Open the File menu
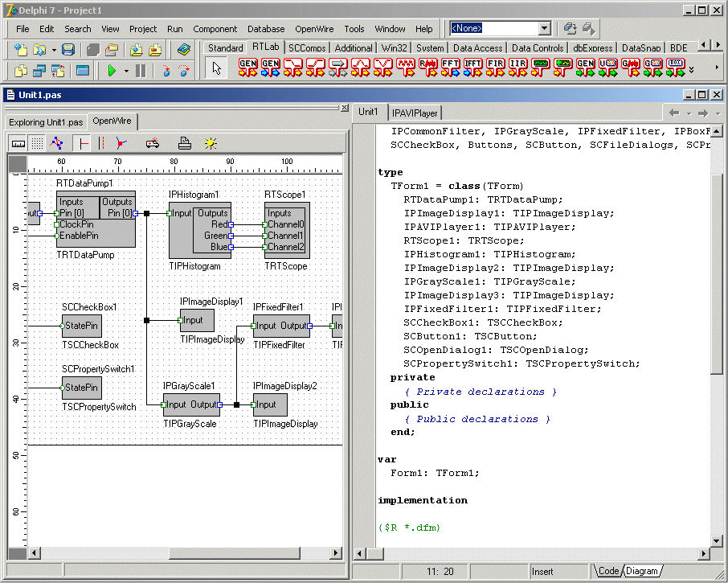The image size is (728, 583). 22,29
